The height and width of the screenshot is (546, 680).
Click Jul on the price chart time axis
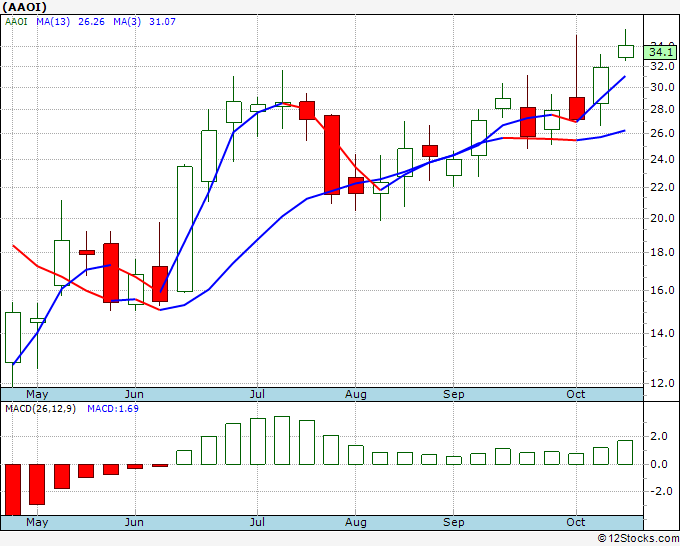click(257, 395)
